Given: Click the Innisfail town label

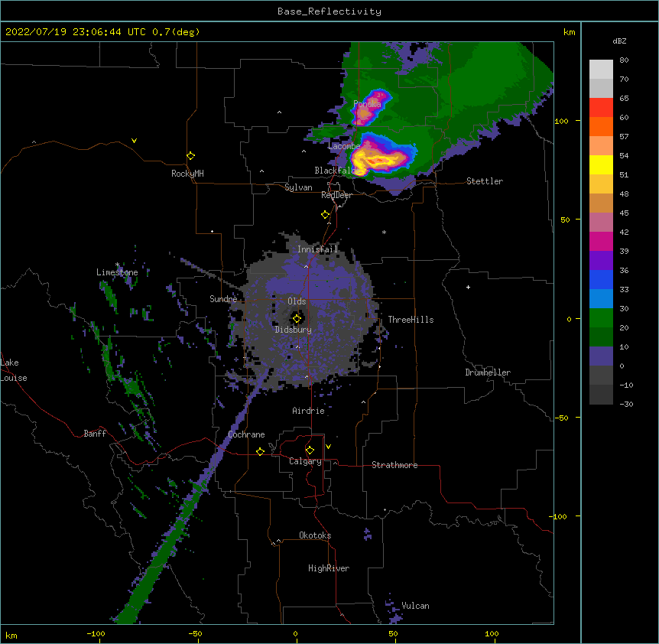Looking at the screenshot, I should pyautogui.click(x=318, y=249).
